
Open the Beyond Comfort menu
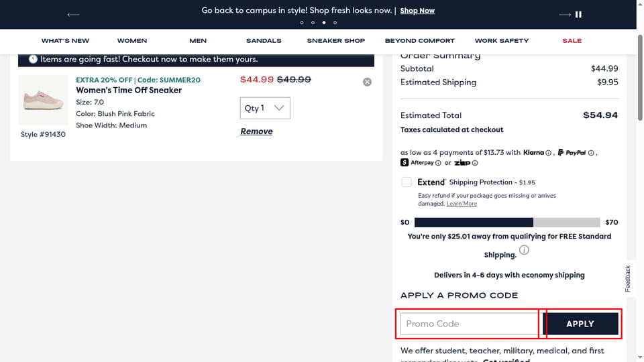pyautogui.click(x=420, y=41)
